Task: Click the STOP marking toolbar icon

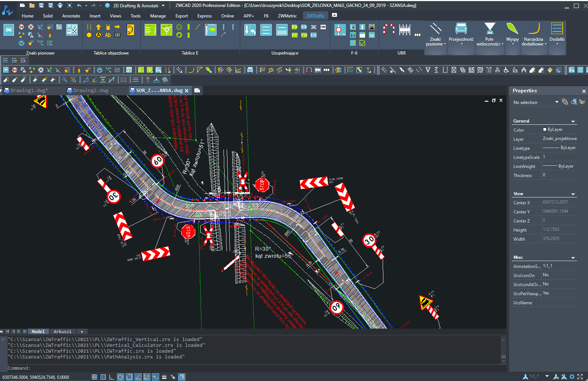Action: (x=480, y=70)
